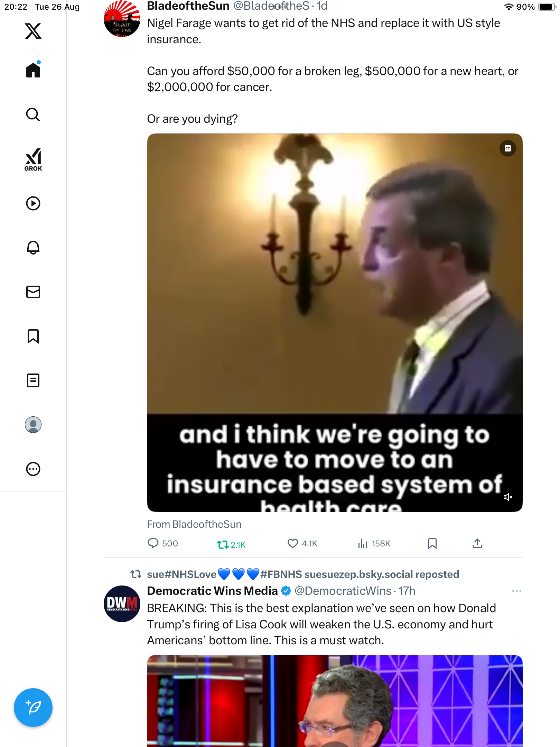The width and height of the screenshot is (560, 747).
Task: Open the Search magnifier icon
Action: point(33,114)
